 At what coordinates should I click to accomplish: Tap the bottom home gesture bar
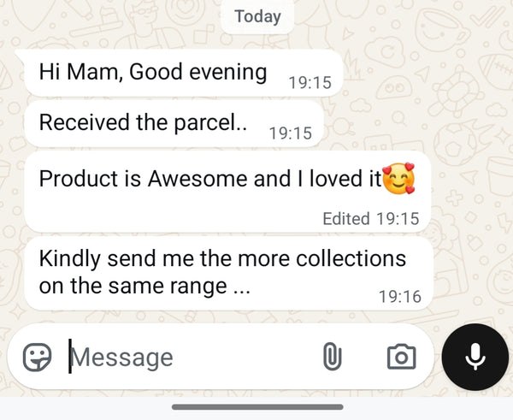257,407
